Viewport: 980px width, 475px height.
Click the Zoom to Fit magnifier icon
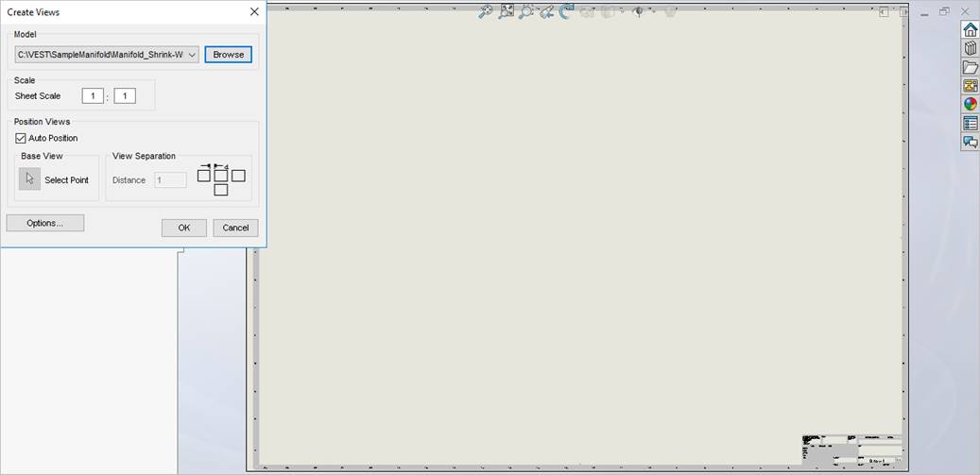(485, 12)
